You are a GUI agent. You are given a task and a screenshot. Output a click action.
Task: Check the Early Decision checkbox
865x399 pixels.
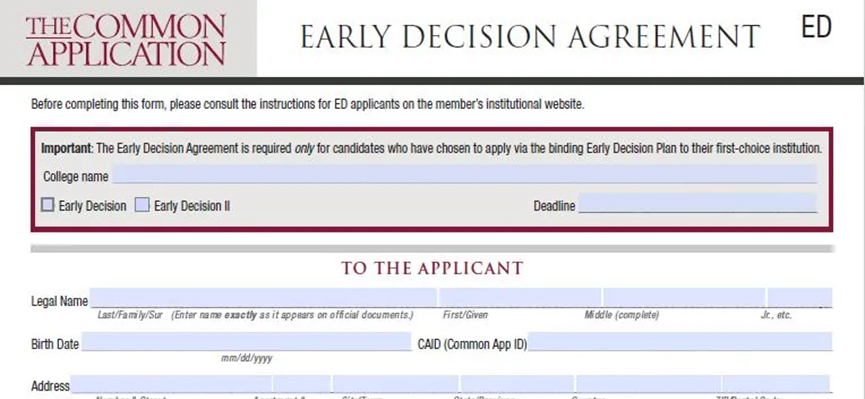48,205
